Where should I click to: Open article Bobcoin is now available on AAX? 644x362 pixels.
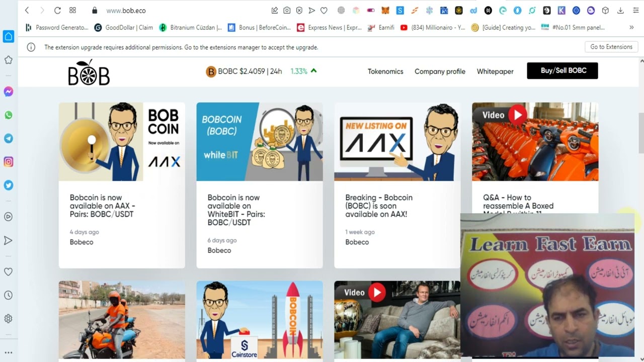point(102,206)
